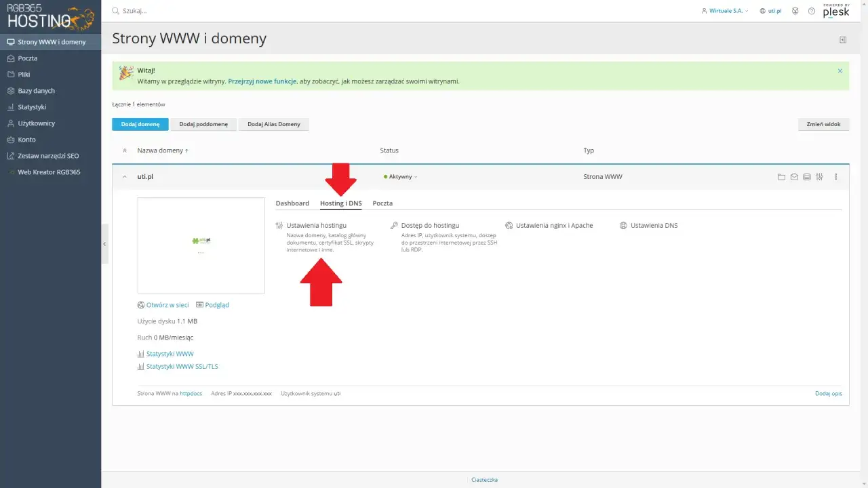Open Zestaw narzędzi SEO in sidebar
Image resolution: width=868 pixels, height=488 pixels.
(50, 156)
